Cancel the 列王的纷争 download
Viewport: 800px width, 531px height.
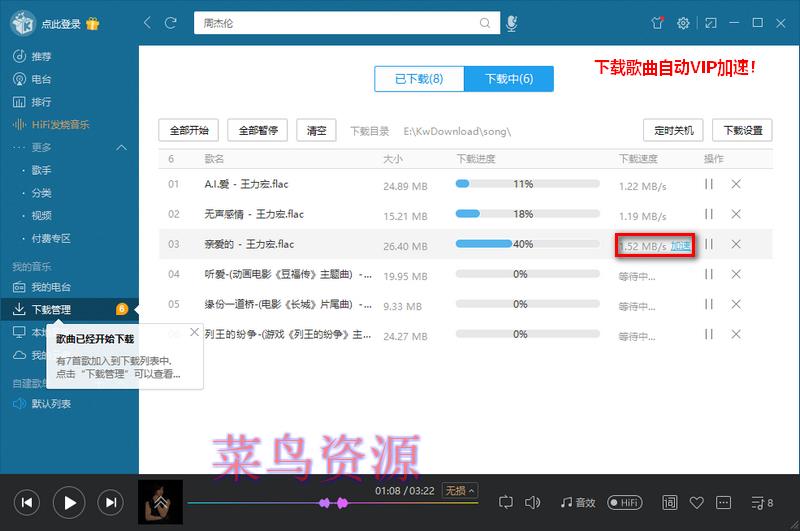point(736,335)
